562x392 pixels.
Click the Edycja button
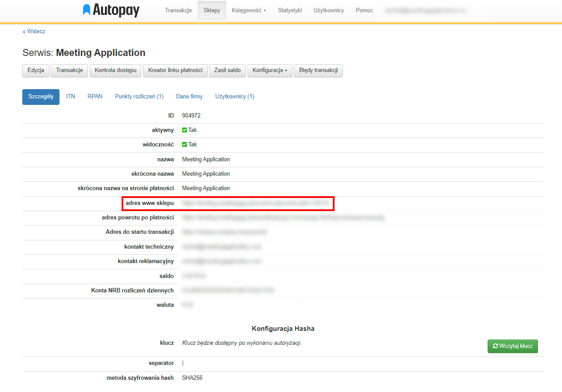point(36,70)
